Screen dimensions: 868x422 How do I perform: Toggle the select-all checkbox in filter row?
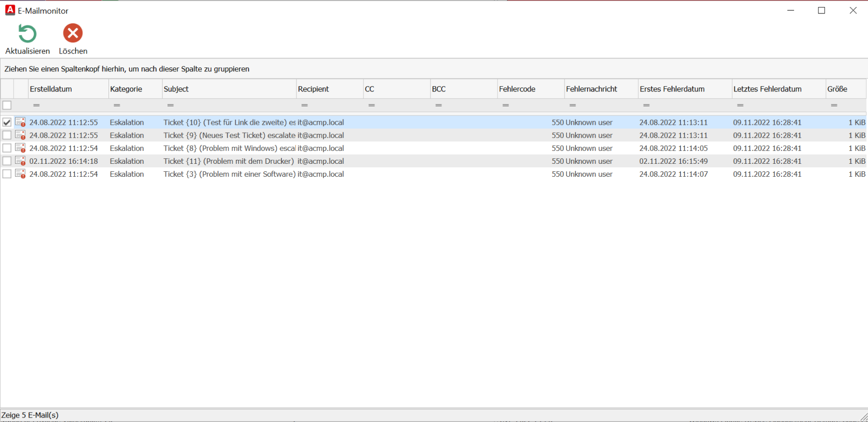pyautogui.click(x=7, y=105)
